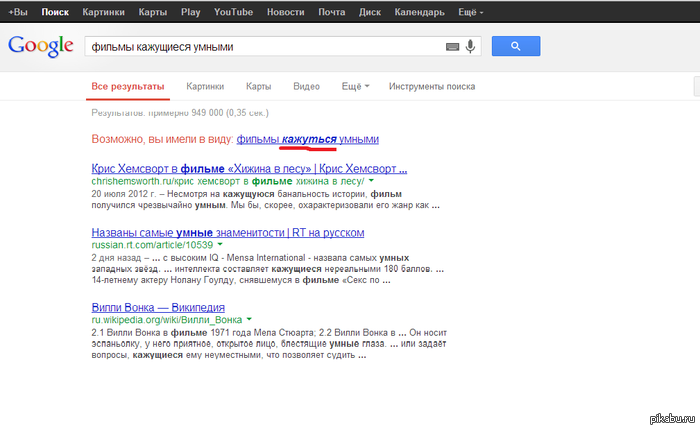Activate voice search microphone icon
The height and width of the screenshot is (430, 700).
[469, 47]
